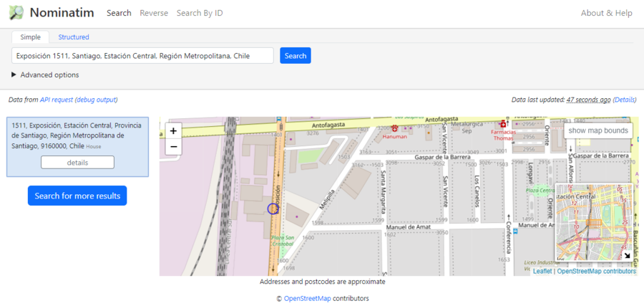The height and width of the screenshot is (306, 644).
Task: Click into the address search input field
Action: (142, 55)
